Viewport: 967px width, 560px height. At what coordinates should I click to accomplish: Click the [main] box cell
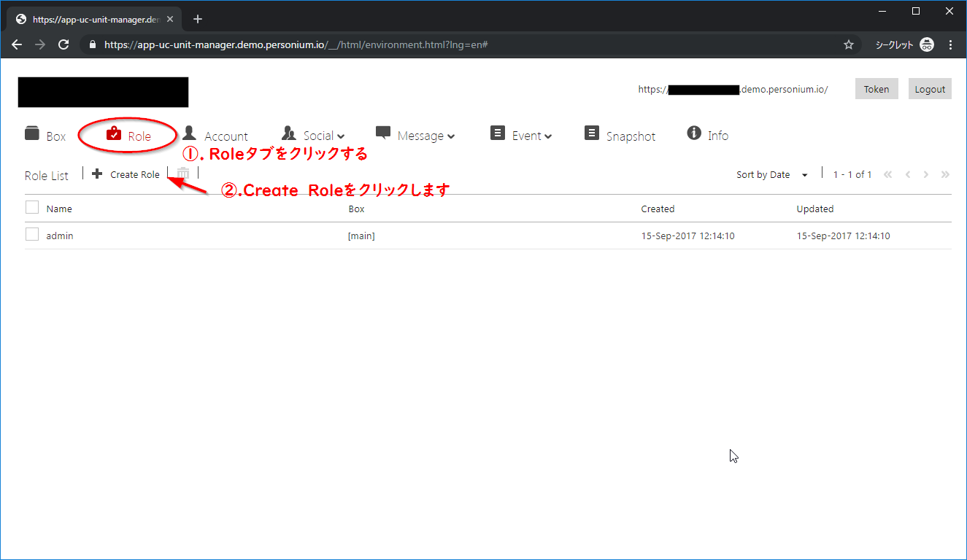361,236
